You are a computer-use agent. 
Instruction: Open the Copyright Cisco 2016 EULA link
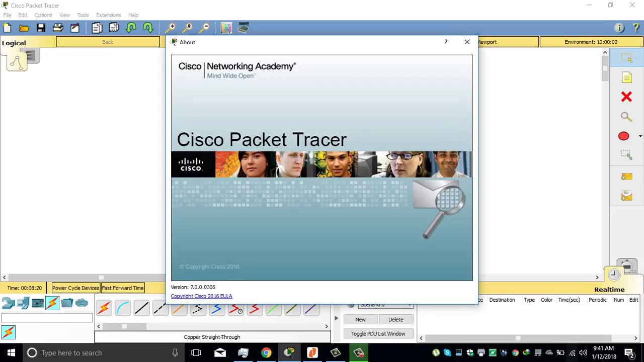(201, 296)
